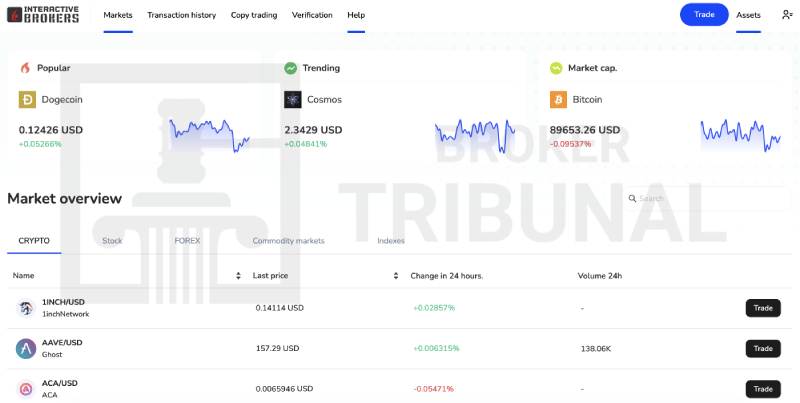Open the Help menu item

(356, 15)
